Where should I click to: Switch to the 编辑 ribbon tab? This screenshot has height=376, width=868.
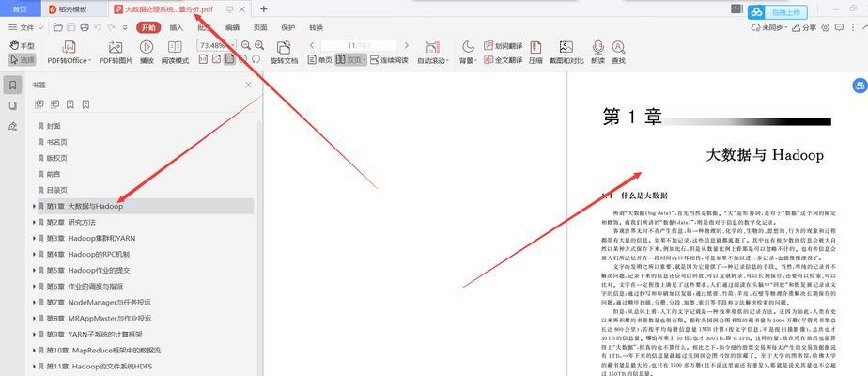point(233,27)
